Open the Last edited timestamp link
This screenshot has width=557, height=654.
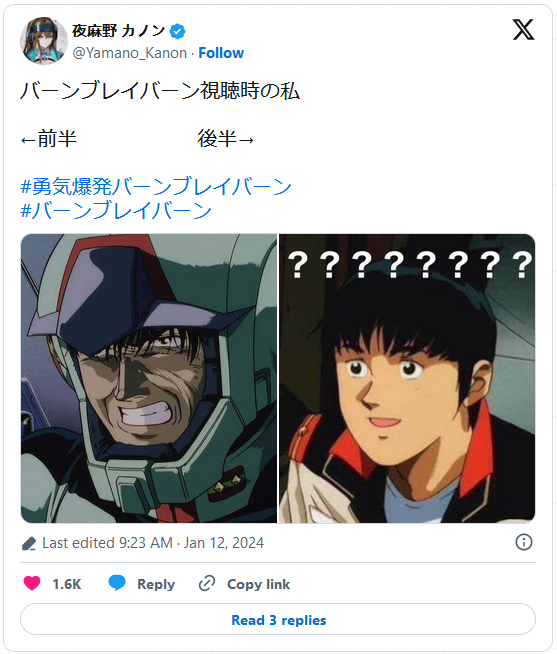coord(153,543)
